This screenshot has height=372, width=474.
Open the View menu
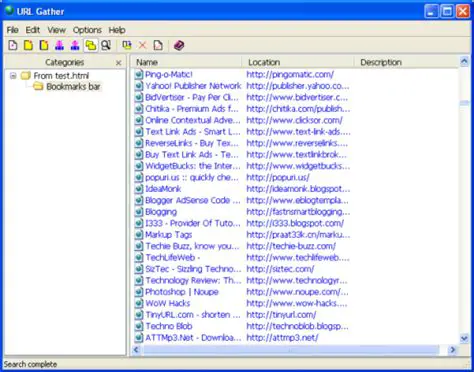pyautogui.click(x=56, y=30)
